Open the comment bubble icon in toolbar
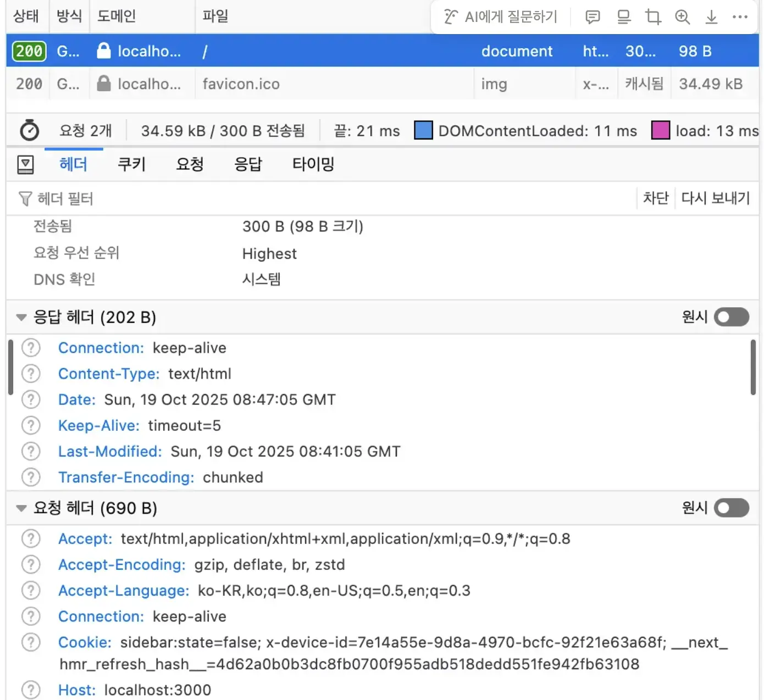The image size is (764, 700). (x=593, y=17)
